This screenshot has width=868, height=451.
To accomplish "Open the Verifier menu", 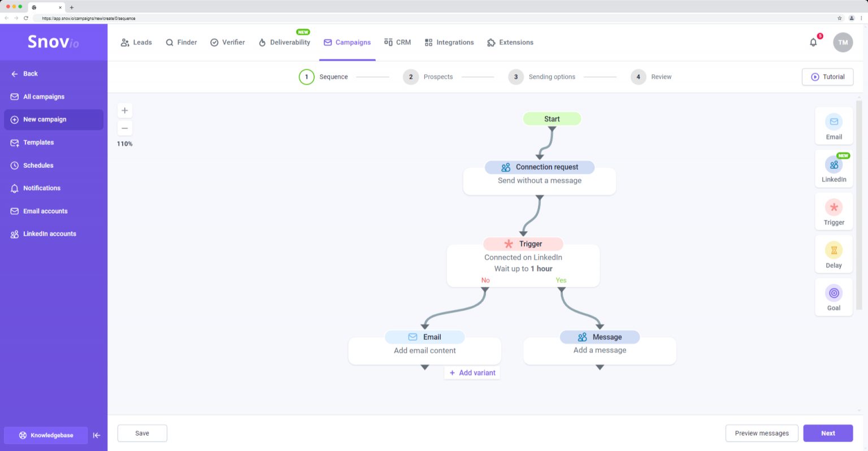I will (x=227, y=42).
